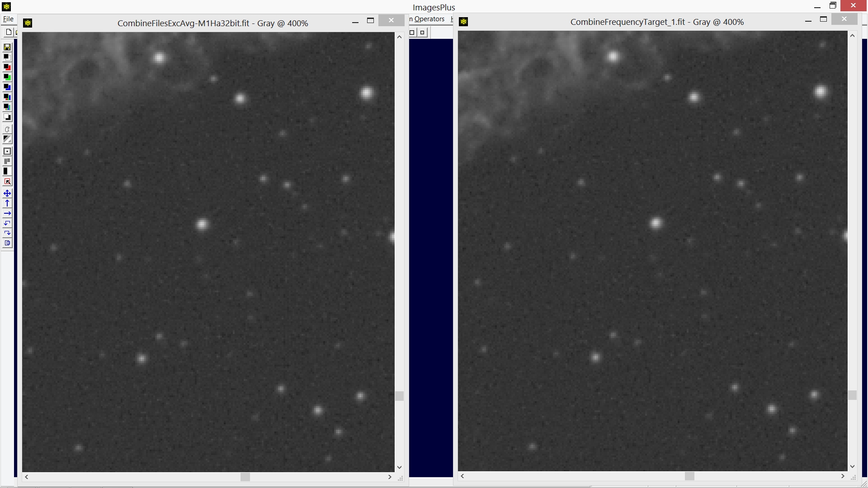Image resolution: width=868 pixels, height=488 pixels.
Task: Click scroll-down arrow in CombineFrequencyTarget_1 window
Action: point(852,466)
